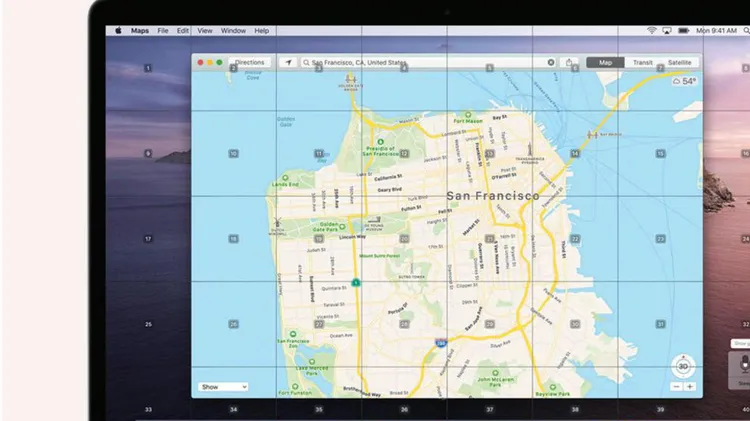The width and height of the screenshot is (750, 421).
Task: Click green route marker on Sunset highway
Action: (x=355, y=283)
